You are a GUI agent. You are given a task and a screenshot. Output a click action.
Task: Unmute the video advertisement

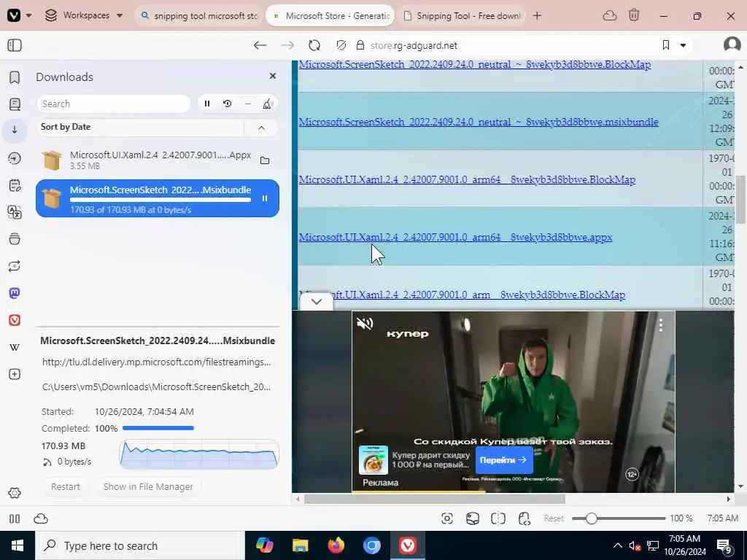pyautogui.click(x=365, y=324)
